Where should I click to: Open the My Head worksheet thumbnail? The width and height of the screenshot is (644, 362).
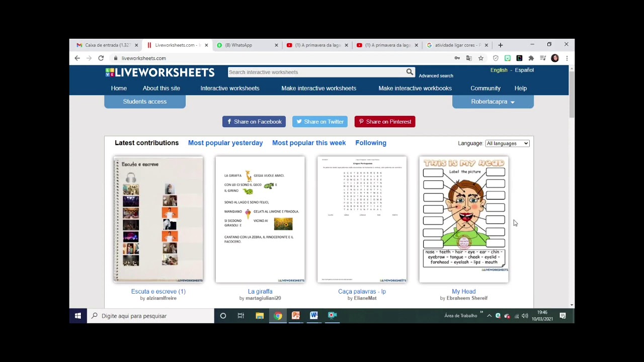coord(464,219)
